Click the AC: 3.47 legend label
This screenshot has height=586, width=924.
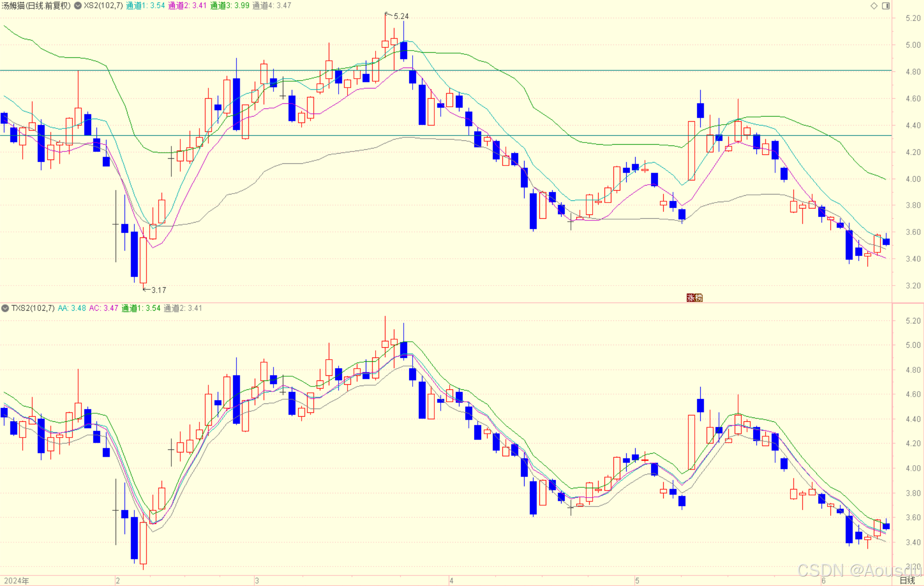coord(103,308)
